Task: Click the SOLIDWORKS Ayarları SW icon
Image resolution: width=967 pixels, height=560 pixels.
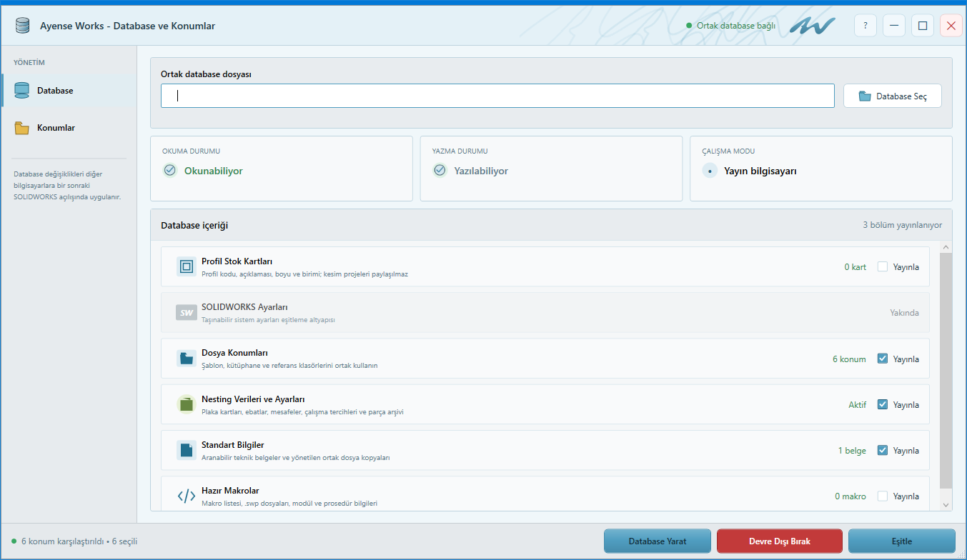Action: [187, 313]
